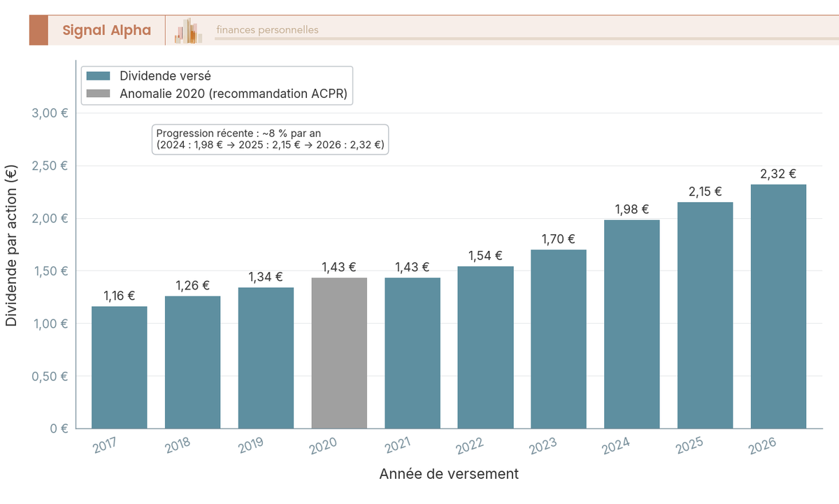
Task: Select the 2025 bar
Action: (x=705, y=315)
